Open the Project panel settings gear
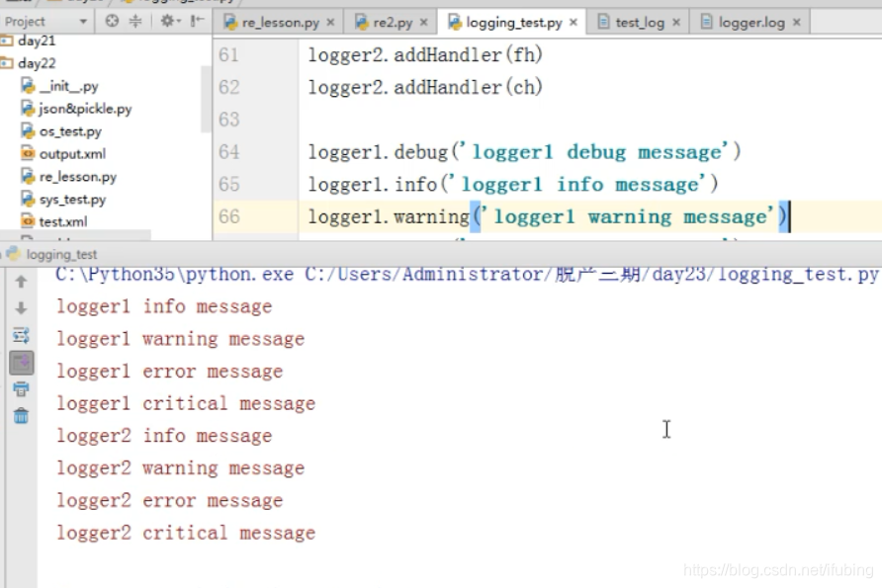Image resolution: width=882 pixels, height=588 pixels. click(x=170, y=22)
